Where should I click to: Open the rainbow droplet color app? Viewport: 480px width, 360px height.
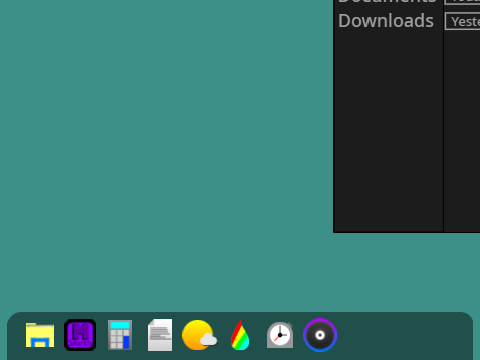(240, 335)
